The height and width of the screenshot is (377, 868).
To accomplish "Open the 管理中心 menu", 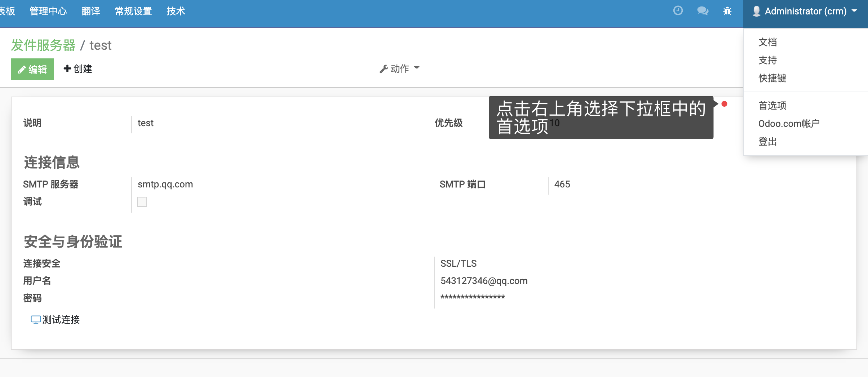I will tap(48, 11).
